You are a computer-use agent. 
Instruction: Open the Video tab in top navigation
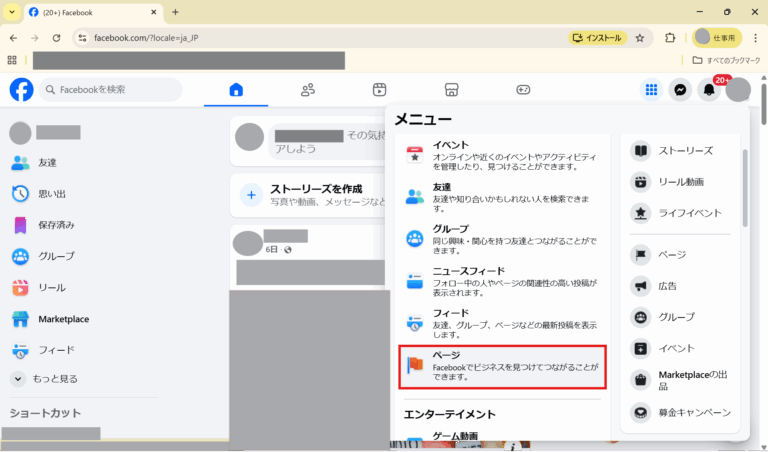click(x=380, y=90)
